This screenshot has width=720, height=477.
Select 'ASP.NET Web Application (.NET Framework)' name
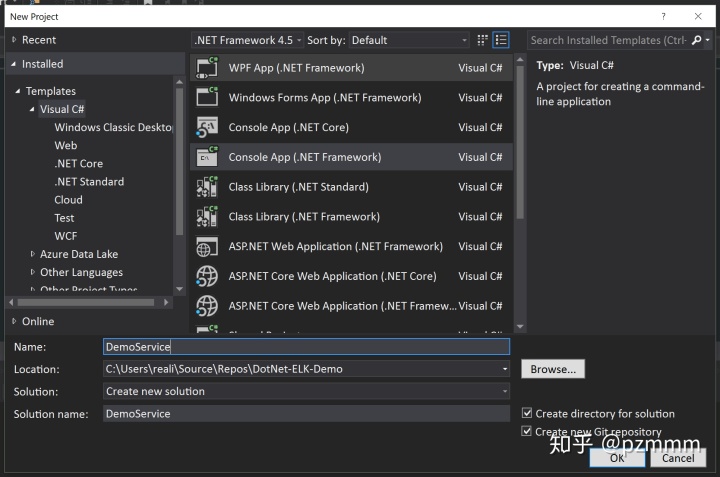point(336,247)
